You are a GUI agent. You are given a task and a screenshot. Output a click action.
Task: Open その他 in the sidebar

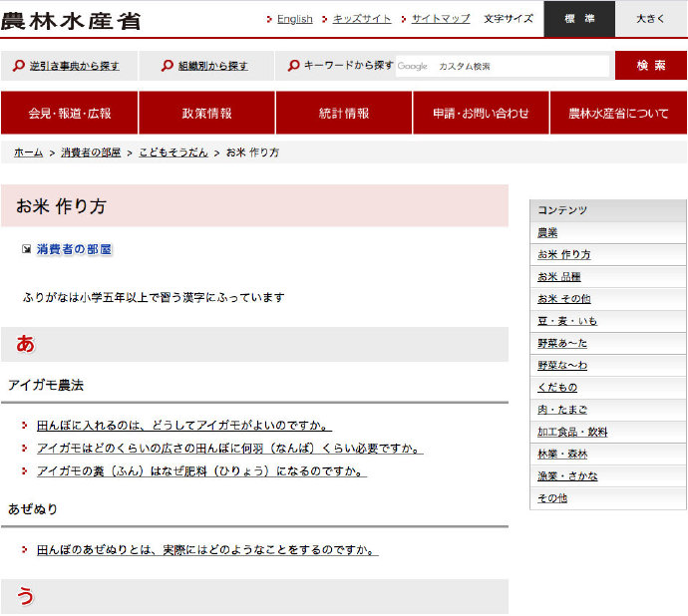tap(552, 498)
